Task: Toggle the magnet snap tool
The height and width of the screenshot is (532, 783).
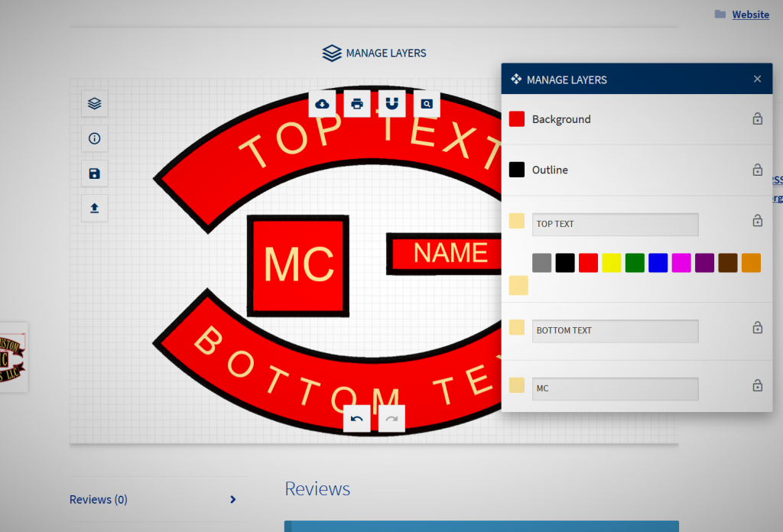Action: (391, 104)
